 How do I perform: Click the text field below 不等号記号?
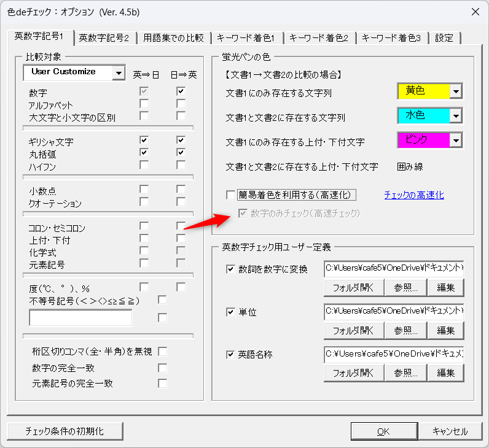(80, 318)
